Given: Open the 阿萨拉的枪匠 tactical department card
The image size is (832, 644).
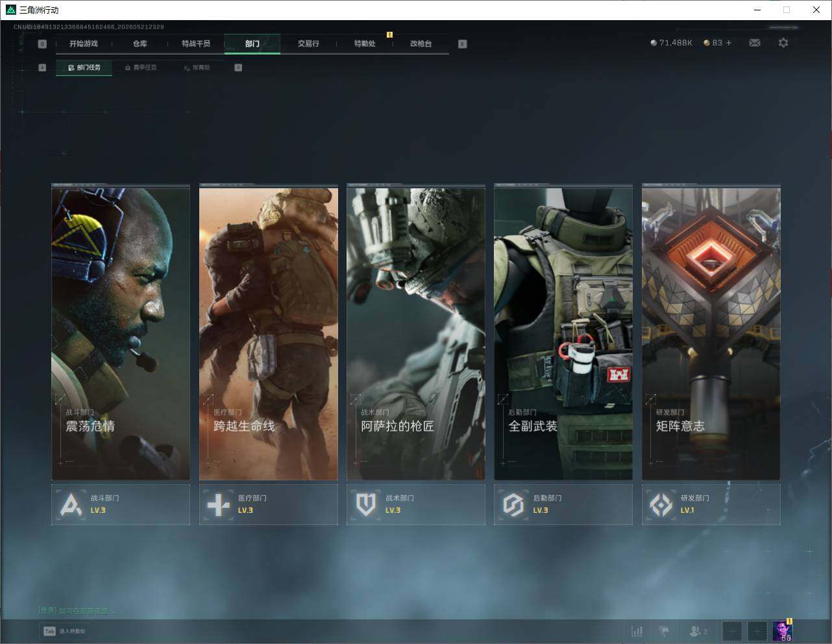Looking at the screenshot, I should coord(416,334).
